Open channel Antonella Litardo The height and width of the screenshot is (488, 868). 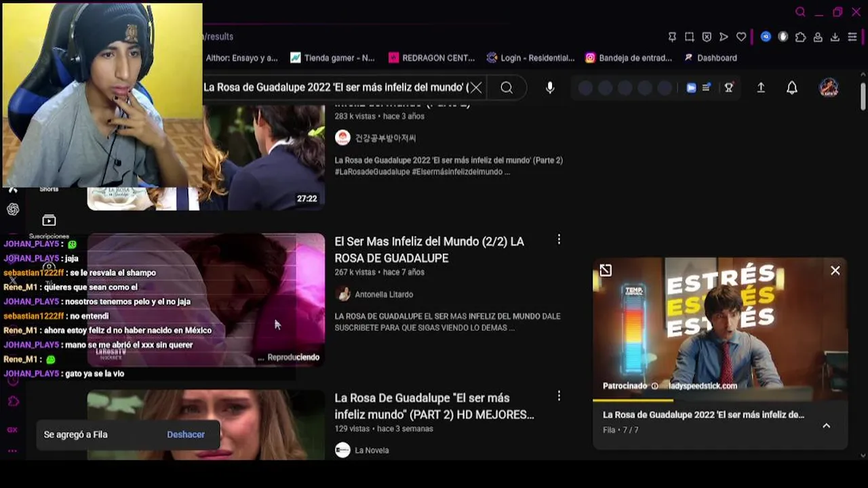[384, 294]
